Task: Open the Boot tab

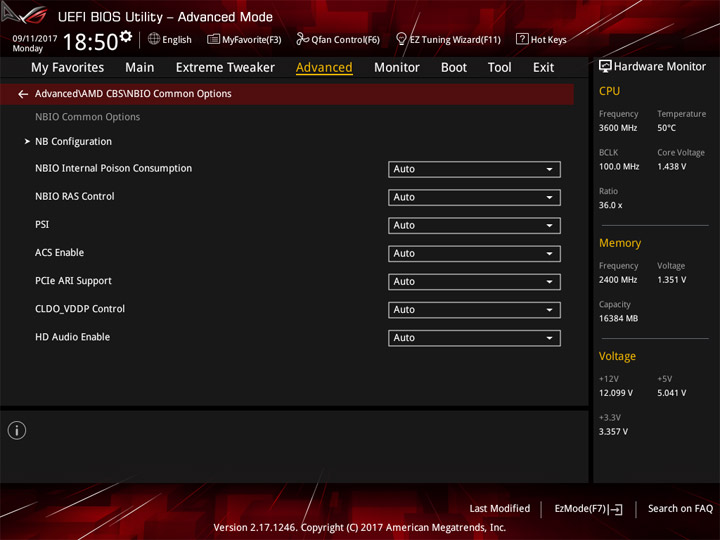Action: click(x=454, y=68)
